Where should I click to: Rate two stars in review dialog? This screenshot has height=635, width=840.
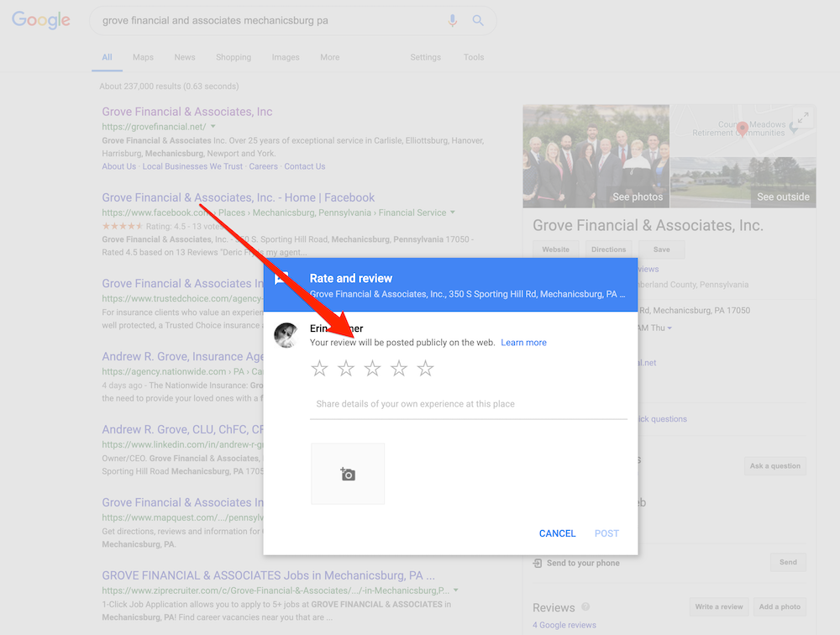coord(346,368)
